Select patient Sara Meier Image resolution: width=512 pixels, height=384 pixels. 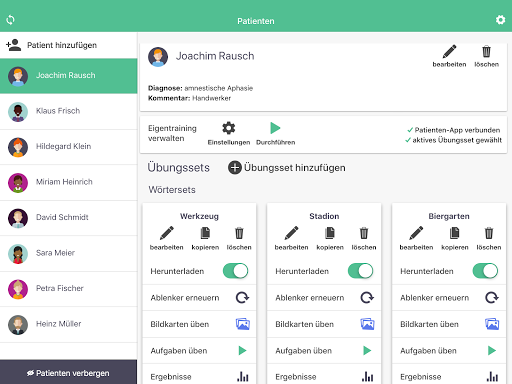click(x=69, y=253)
